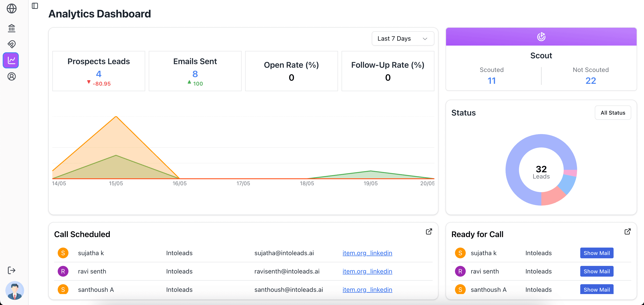Open Call Scheduled in external view
Image resolution: width=644 pixels, height=305 pixels.
[x=429, y=231]
